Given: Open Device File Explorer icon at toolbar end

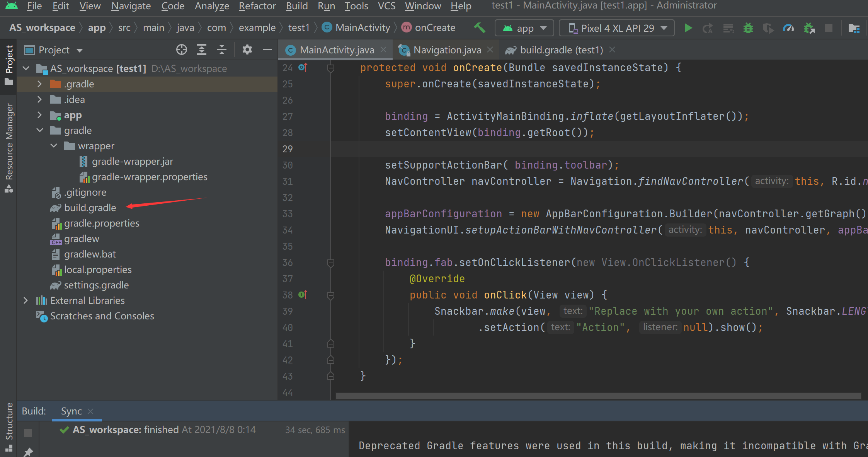Looking at the screenshot, I should point(854,28).
